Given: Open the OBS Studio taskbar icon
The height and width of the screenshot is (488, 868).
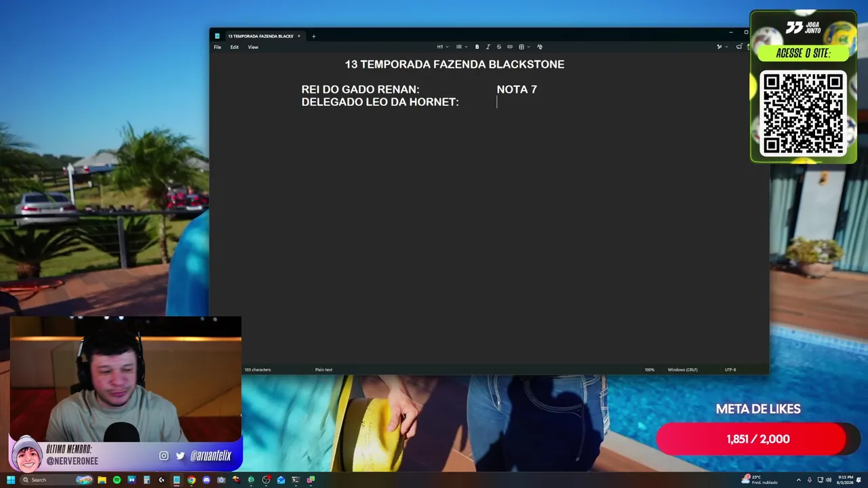Looking at the screenshot, I should point(266,480).
